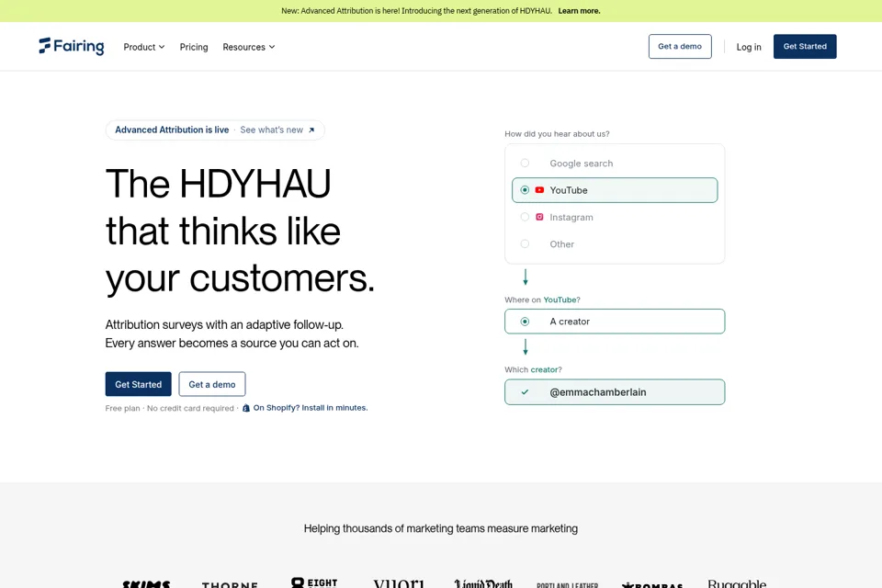Click the 'How did you hear about us?' label
This screenshot has height=588, width=882.
point(557,134)
